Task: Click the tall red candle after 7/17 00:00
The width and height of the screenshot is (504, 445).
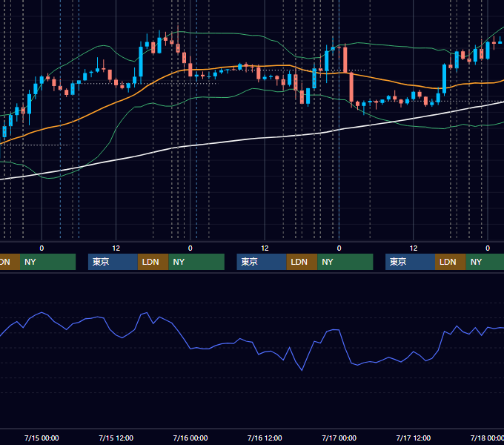Action: (351, 87)
